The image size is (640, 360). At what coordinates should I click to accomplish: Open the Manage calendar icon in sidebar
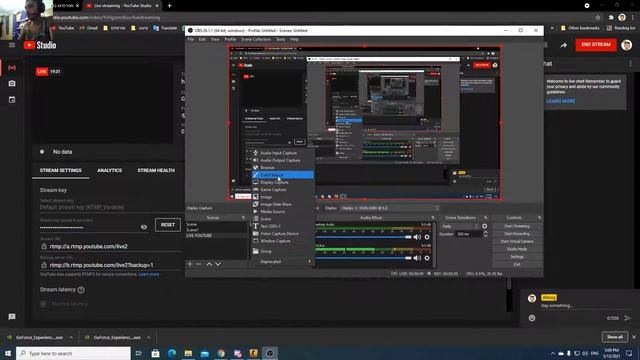(x=12, y=100)
